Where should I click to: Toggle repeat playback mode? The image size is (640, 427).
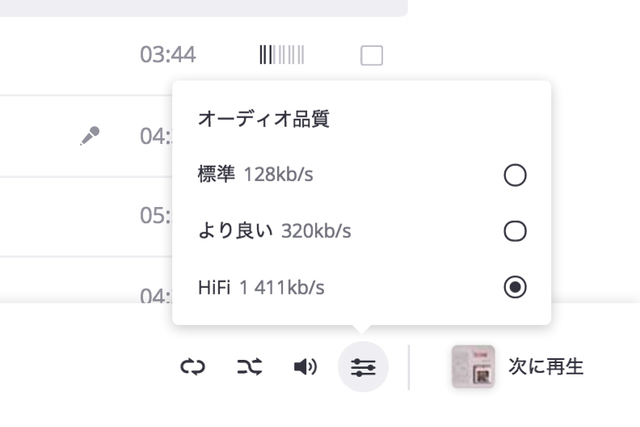(x=192, y=367)
